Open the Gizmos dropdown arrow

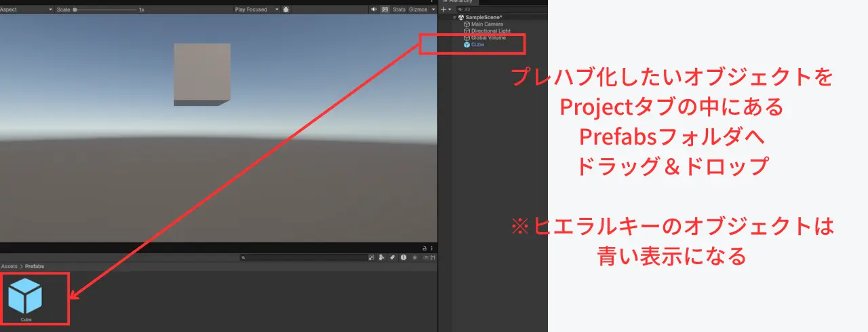[433, 10]
